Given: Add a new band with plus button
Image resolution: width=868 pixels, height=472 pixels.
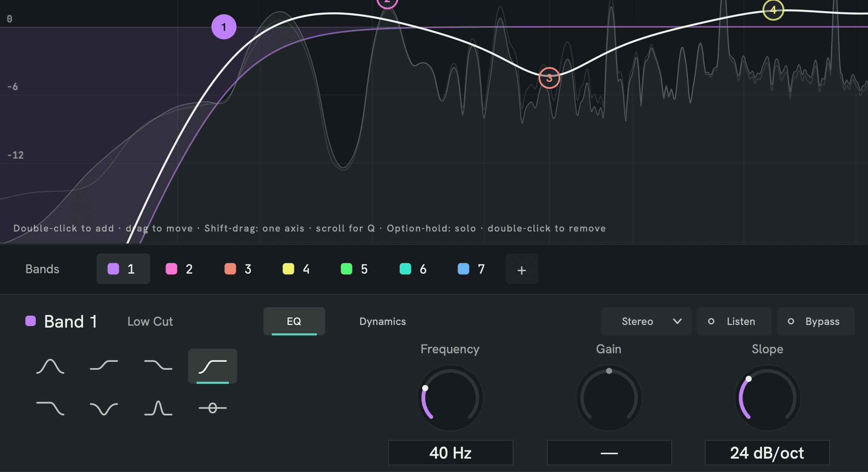Looking at the screenshot, I should point(522,270).
